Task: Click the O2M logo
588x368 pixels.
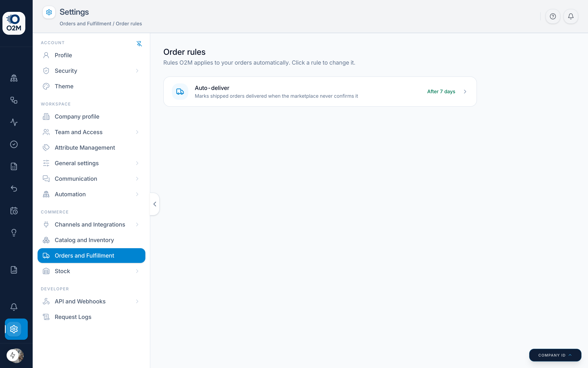Action: pyautogui.click(x=14, y=23)
